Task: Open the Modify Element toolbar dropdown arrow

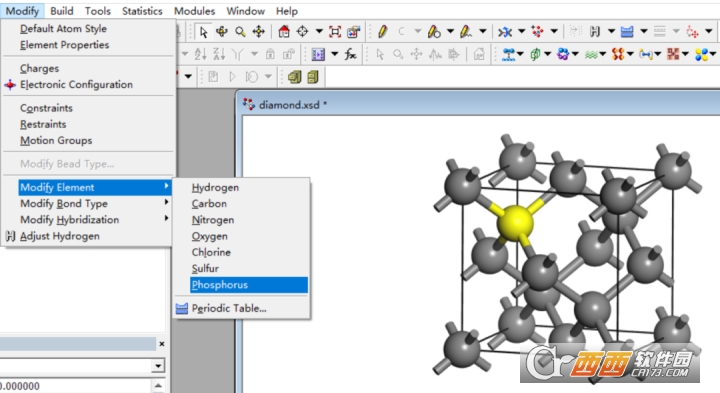Action: click(x=644, y=31)
